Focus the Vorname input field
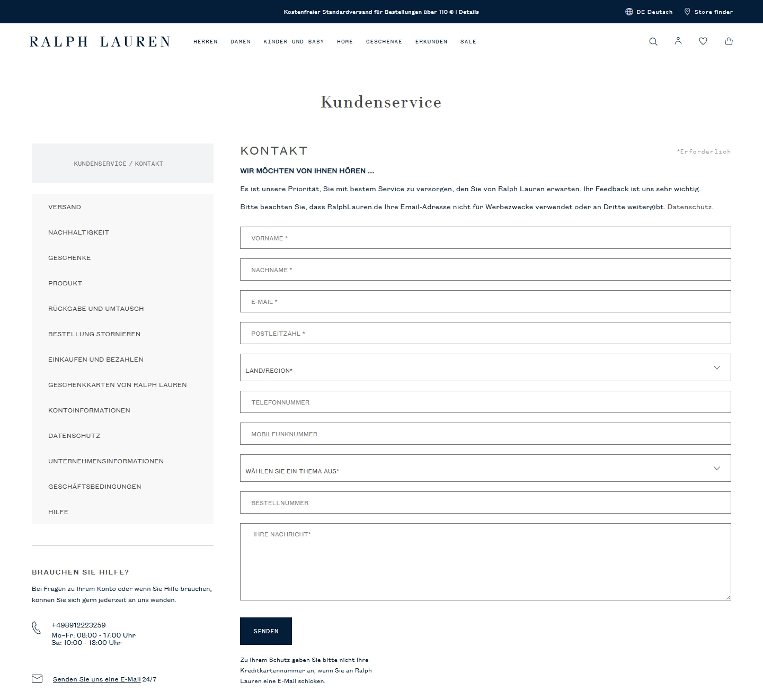This screenshot has width=763, height=700. pos(485,238)
